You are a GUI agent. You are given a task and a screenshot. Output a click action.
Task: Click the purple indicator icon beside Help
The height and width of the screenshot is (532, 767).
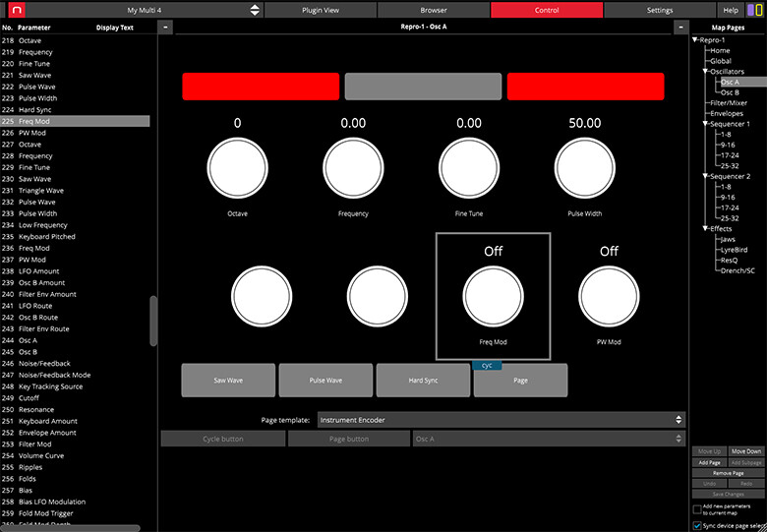pyautogui.click(x=751, y=10)
